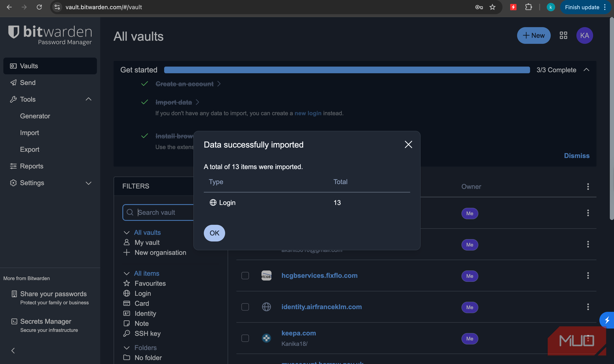Viewport: 614px width, 364px height.
Task: Collapse sidebar with bottom-left arrow icon
Action: coord(13,350)
